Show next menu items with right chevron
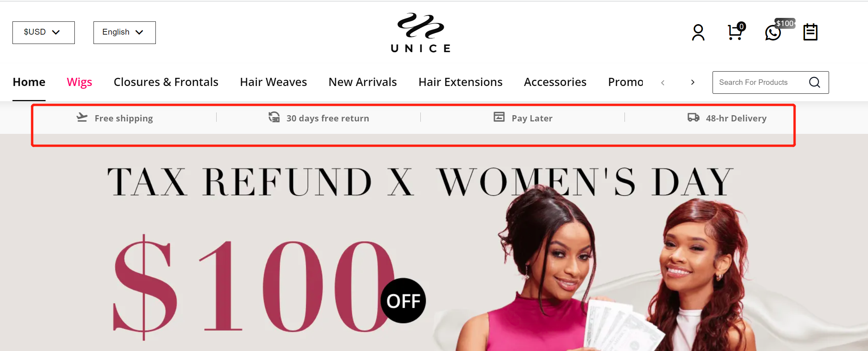 tap(693, 82)
